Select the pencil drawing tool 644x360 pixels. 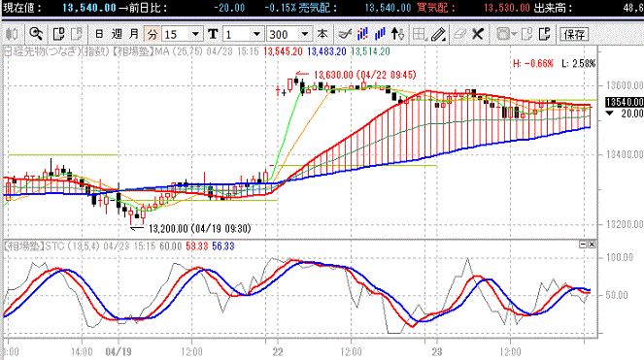click(438, 34)
